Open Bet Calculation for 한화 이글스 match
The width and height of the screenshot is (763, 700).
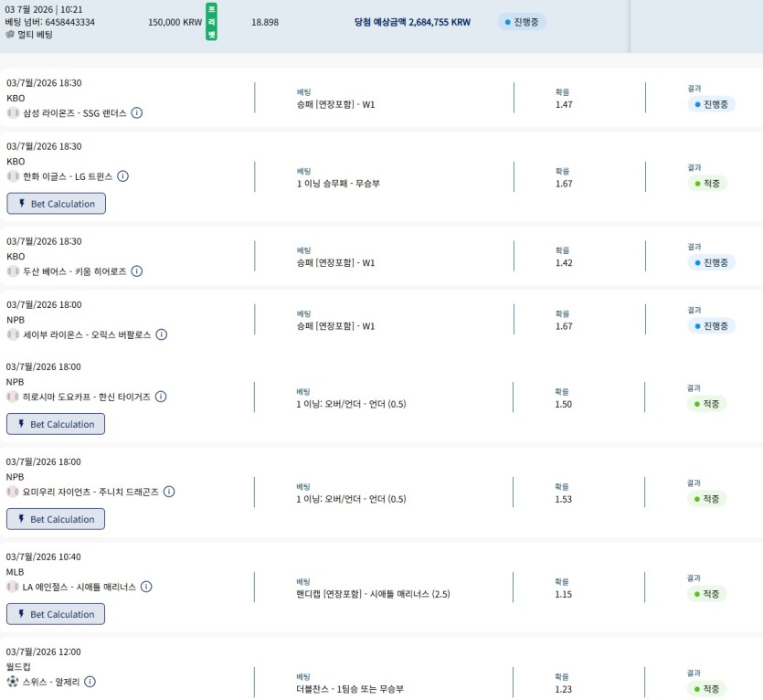click(x=56, y=204)
